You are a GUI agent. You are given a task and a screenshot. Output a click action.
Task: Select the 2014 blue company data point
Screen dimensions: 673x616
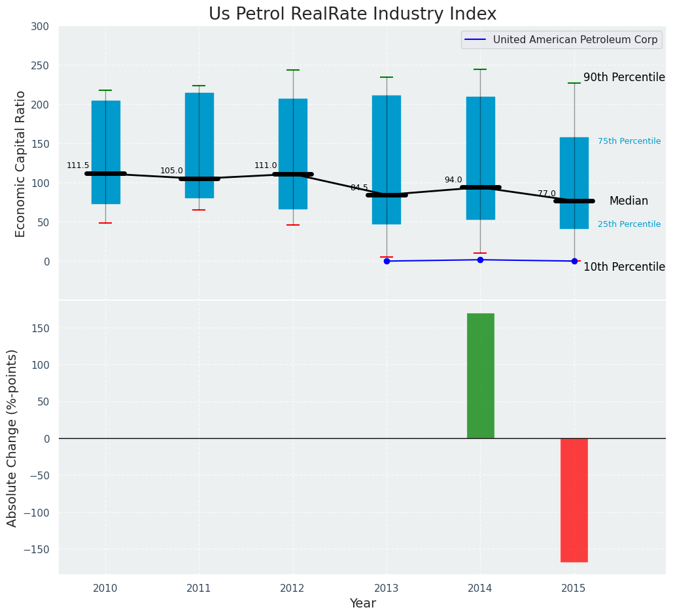[480, 260]
